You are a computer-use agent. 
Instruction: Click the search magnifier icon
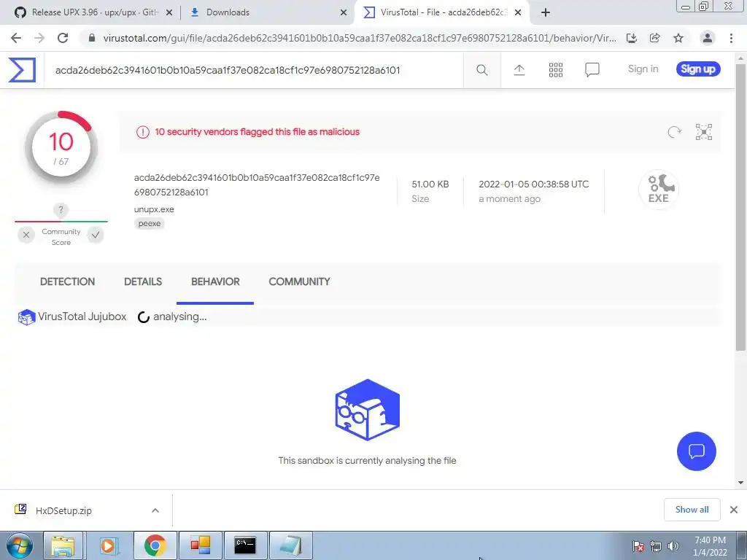click(x=481, y=70)
